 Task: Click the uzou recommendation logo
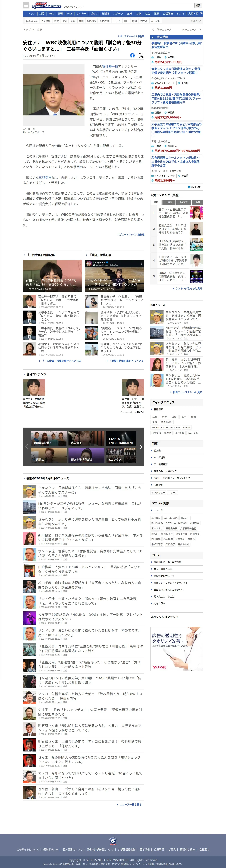[141, 412]
